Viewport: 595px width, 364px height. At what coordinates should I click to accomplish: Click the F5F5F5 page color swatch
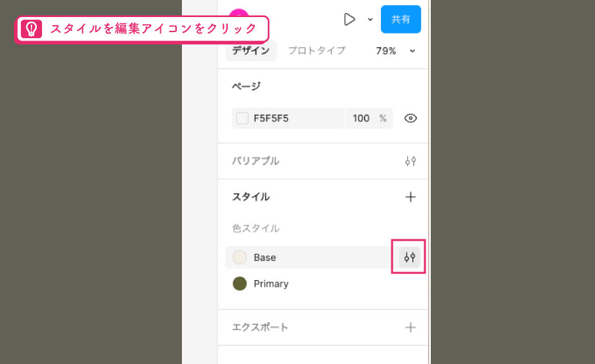coord(242,118)
